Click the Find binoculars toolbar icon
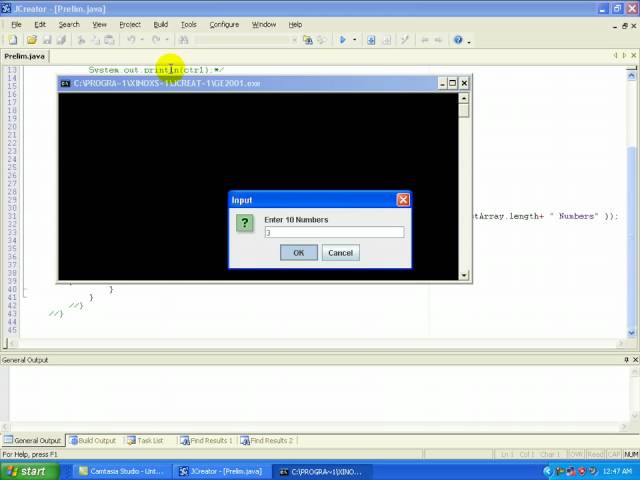 pyautogui.click(x=184, y=40)
